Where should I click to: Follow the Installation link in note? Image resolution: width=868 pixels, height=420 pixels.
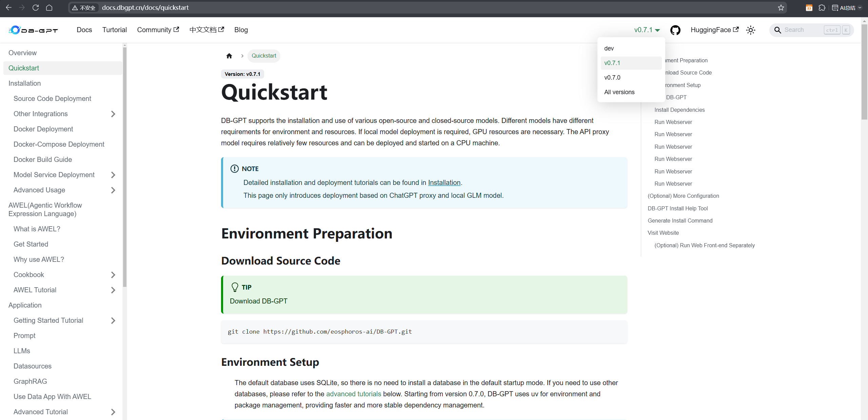coord(444,183)
